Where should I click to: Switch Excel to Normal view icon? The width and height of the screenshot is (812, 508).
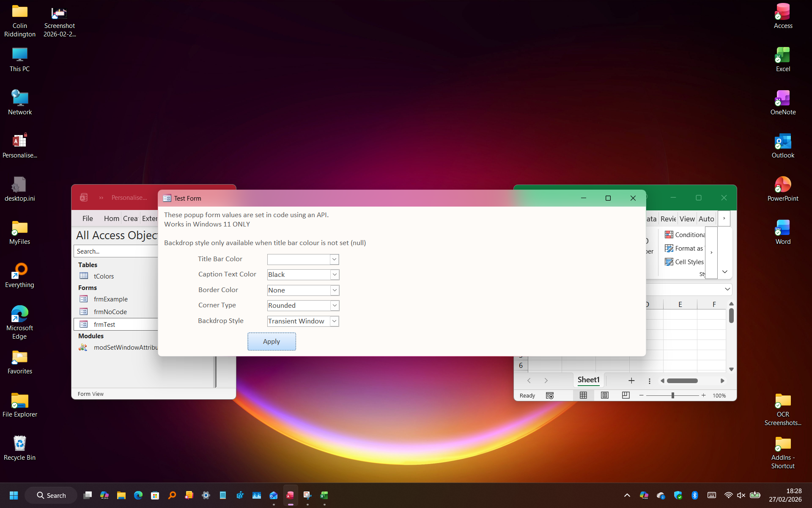[x=583, y=395]
